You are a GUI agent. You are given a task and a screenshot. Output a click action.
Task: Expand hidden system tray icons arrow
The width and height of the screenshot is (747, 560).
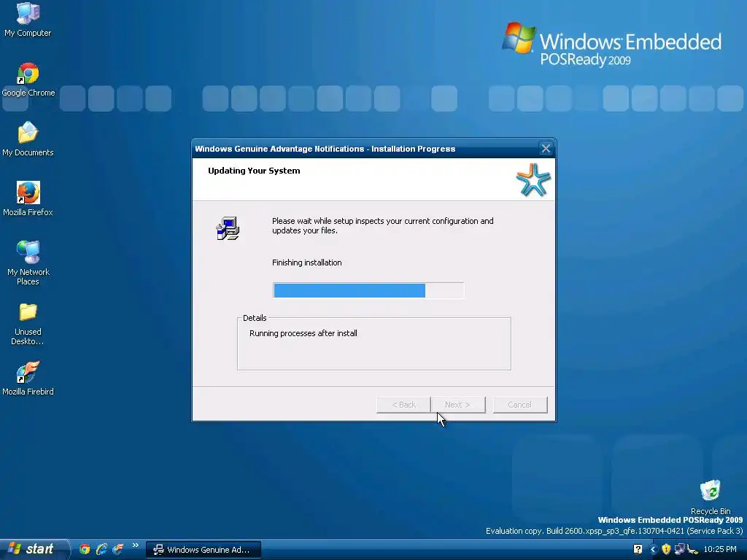coord(653,550)
